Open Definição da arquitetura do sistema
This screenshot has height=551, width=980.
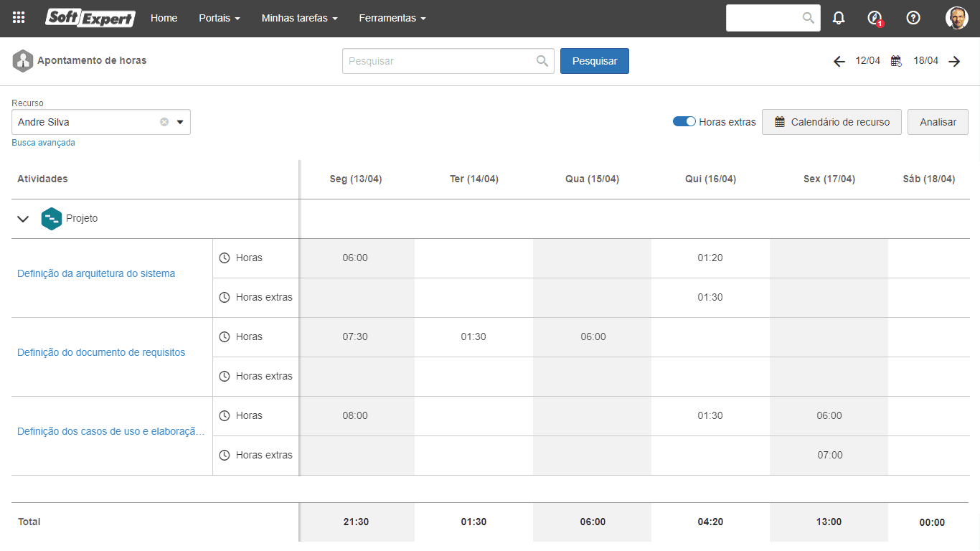pyautogui.click(x=96, y=273)
